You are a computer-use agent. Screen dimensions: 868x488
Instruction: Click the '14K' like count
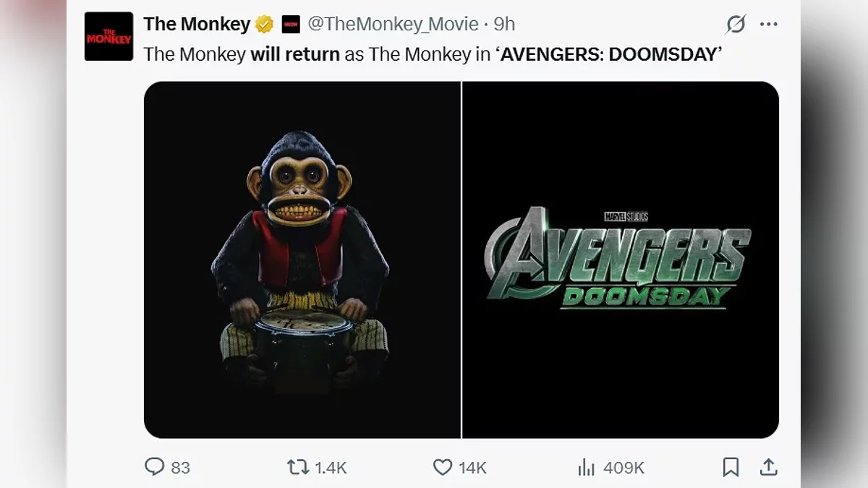(472, 468)
